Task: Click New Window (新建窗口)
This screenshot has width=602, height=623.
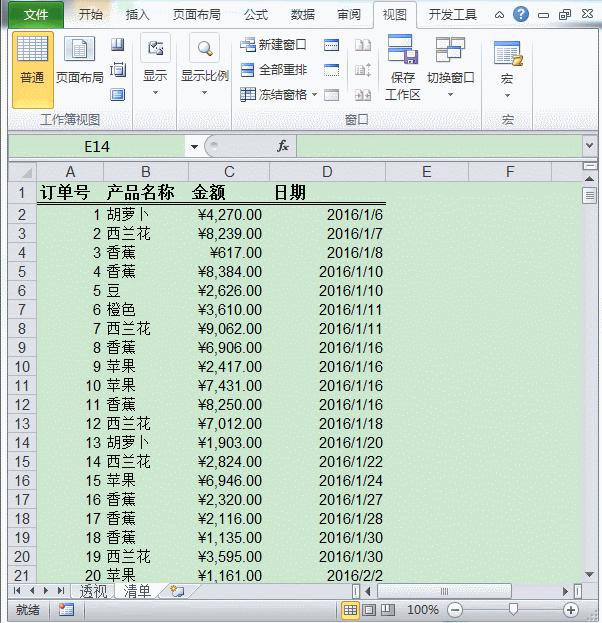Action: (273, 44)
